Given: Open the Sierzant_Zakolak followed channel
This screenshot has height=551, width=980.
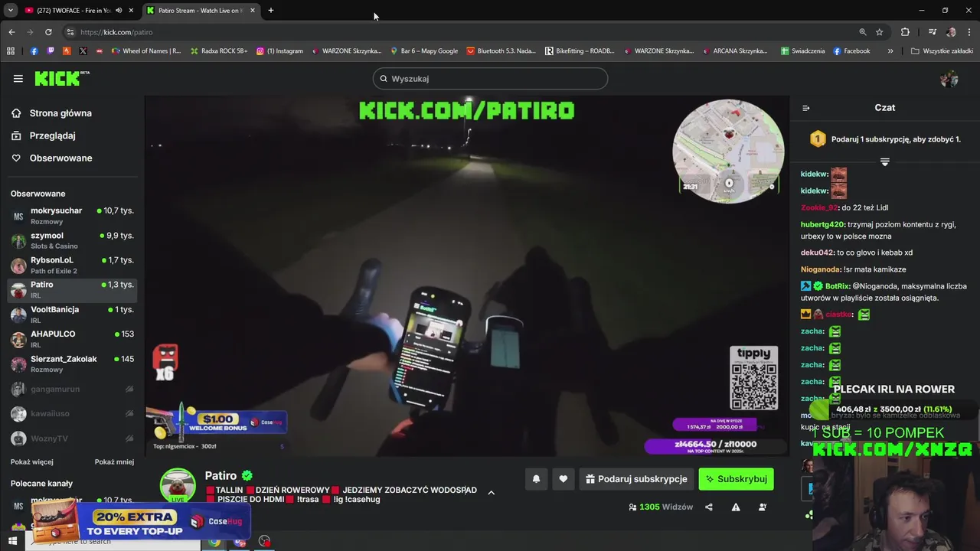Looking at the screenshot, I should point(72,364).
